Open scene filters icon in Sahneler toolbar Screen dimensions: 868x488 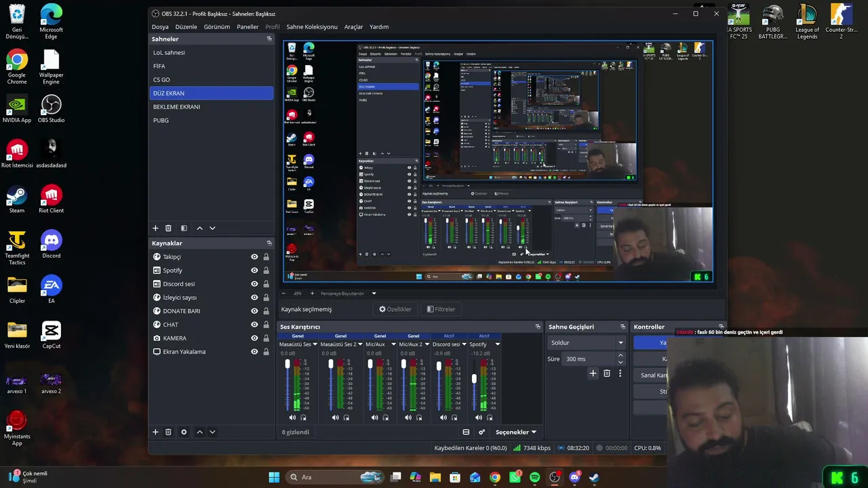184,228
